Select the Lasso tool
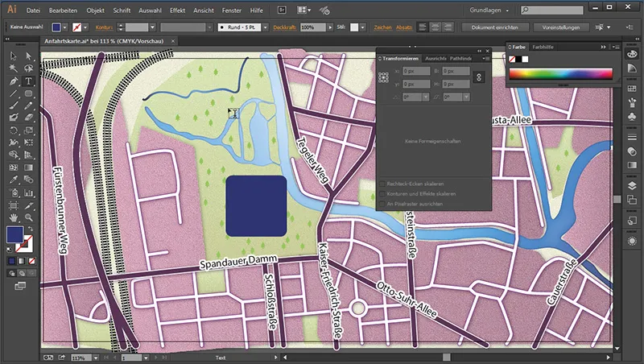The image size is (644, 364). (28, 68)
